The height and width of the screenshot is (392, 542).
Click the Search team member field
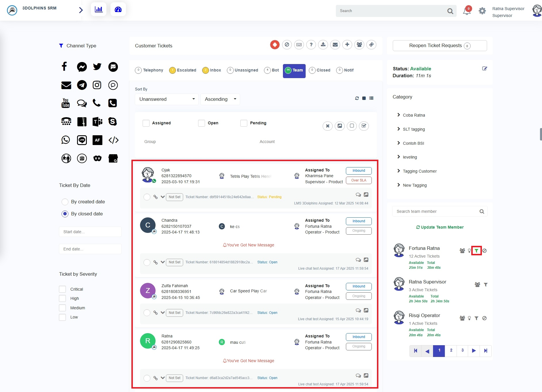click(436, 212)
